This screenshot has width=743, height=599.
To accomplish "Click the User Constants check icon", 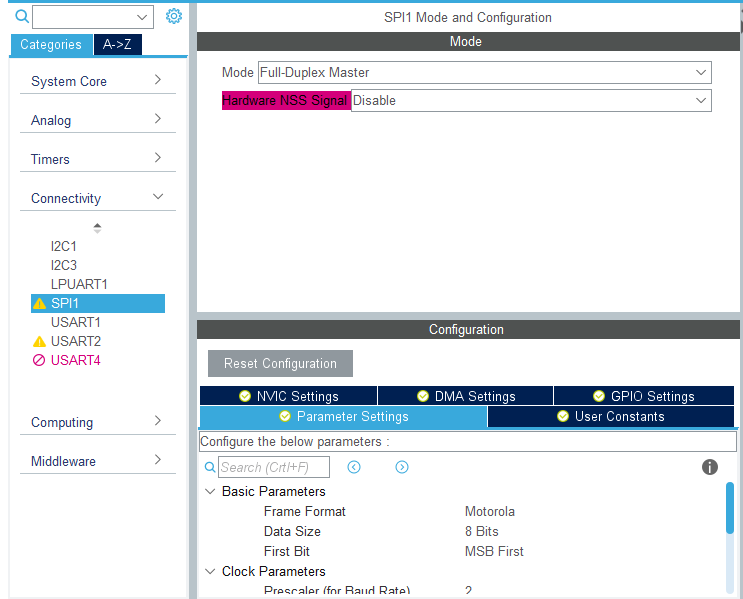I will (563, 416).
